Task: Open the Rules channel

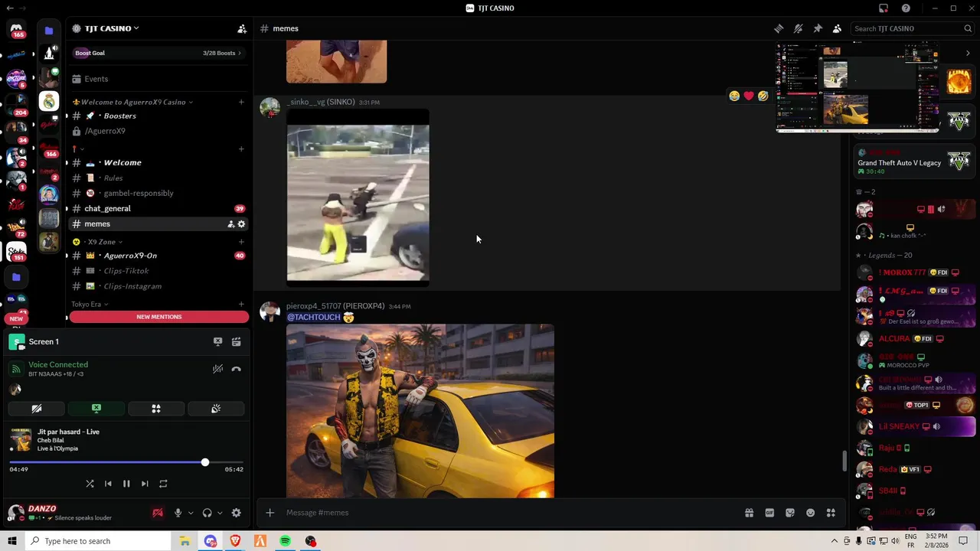Action: tap(158, 178)
